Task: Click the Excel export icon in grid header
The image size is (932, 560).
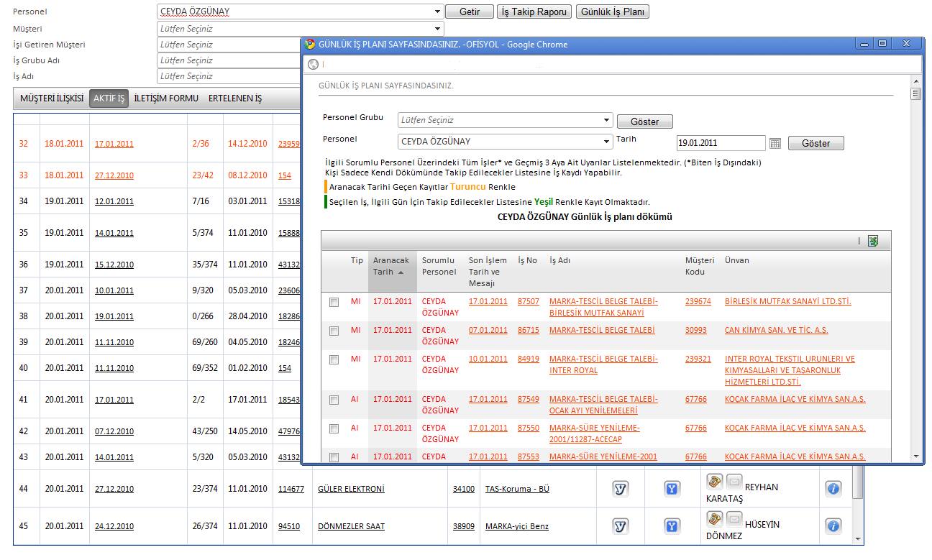Action: (x=873, y=241)
